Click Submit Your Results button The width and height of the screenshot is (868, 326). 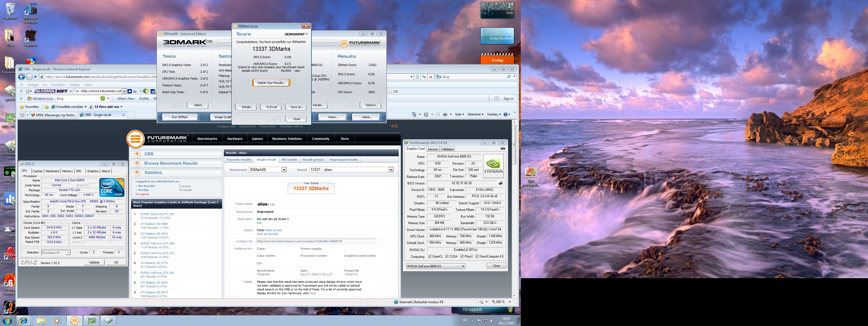click(271, 83)
